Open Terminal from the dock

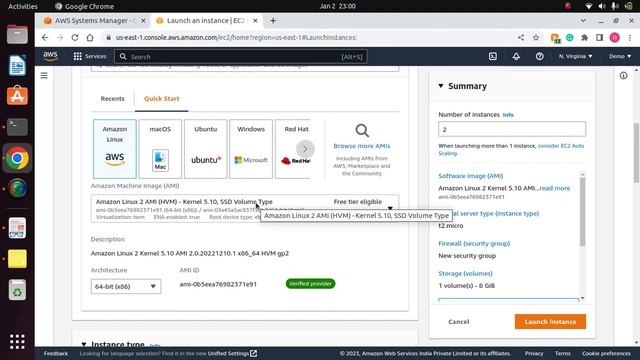point(17,127)
